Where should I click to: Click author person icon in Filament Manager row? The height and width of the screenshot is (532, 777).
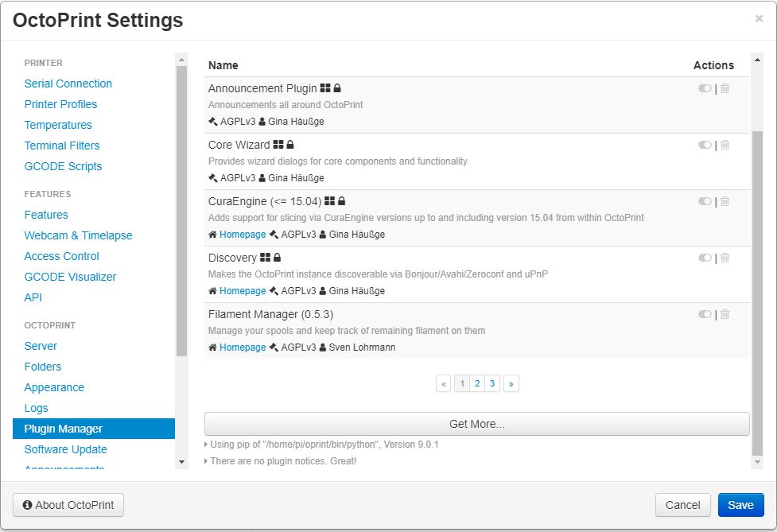click(x=323, y=348)
